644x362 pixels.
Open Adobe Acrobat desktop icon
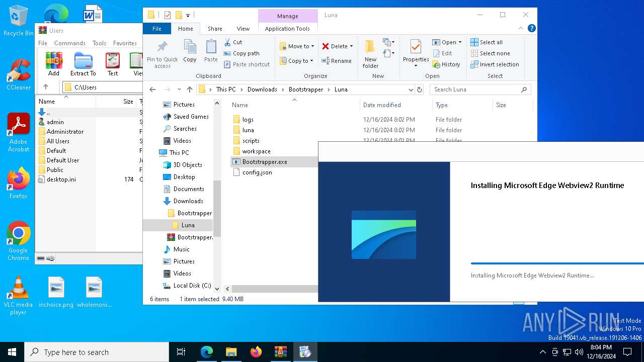click(19, 133)
